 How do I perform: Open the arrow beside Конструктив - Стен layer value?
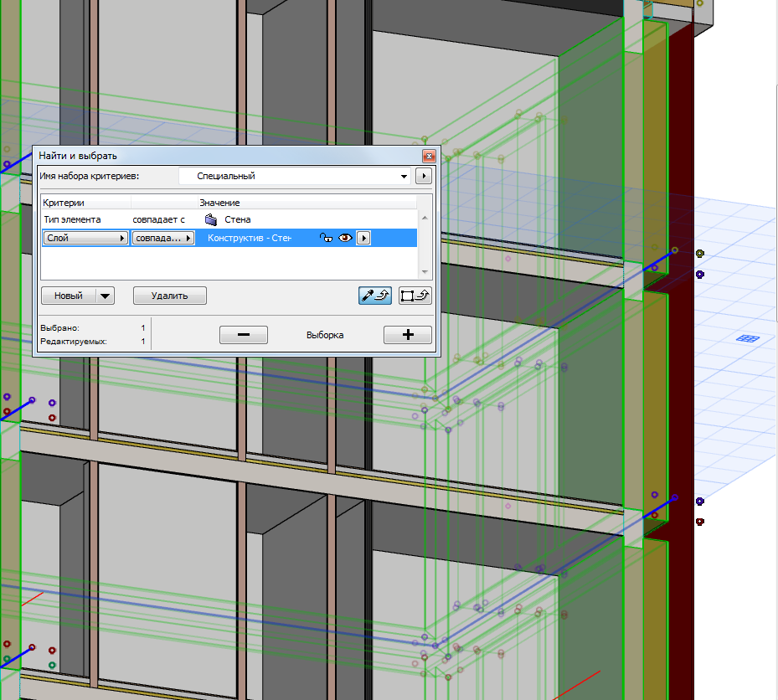[x=363, y=238]
